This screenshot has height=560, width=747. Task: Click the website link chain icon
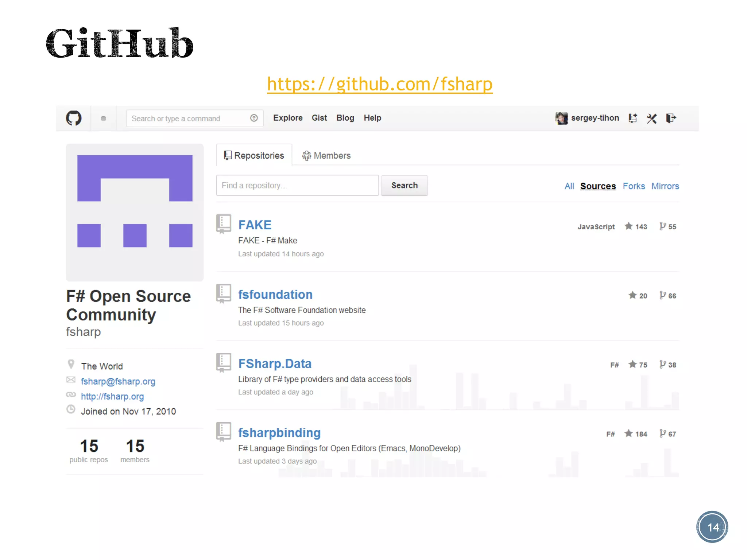71,395
